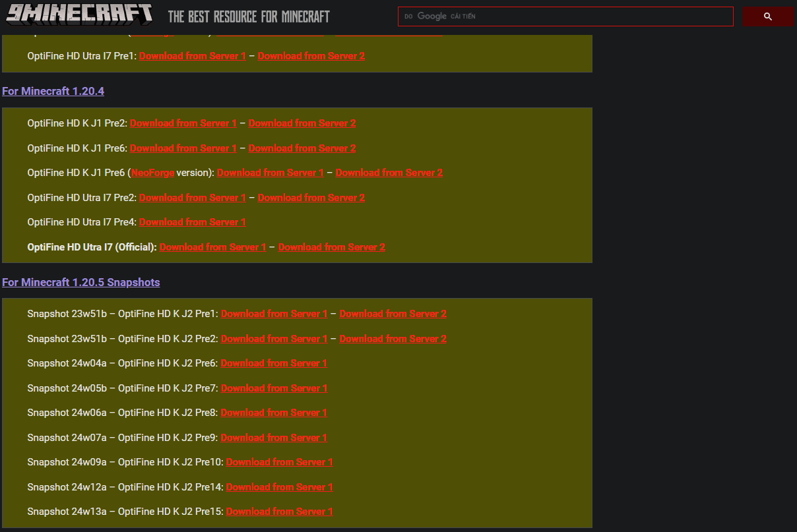Download Snapshot 24w06a Pre8 from Server 1
The width and height of the screenshot is (797, 532).
click(x=274, y=413)
